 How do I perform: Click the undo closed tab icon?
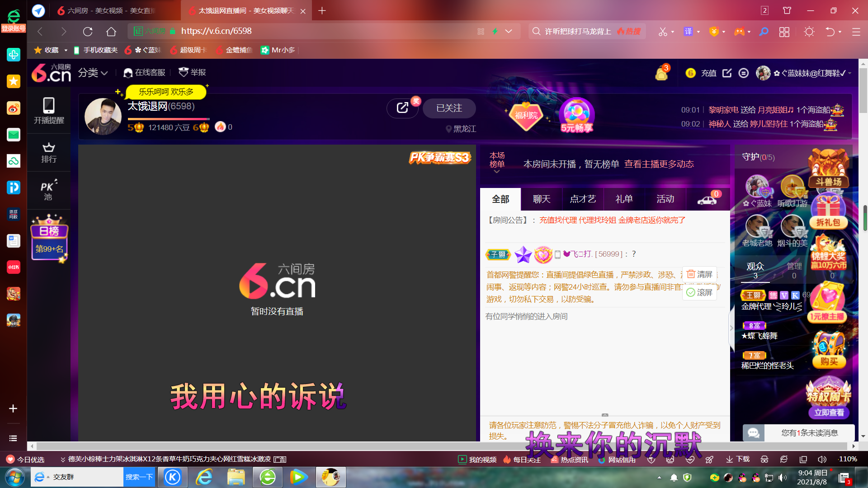coord(830,32)
